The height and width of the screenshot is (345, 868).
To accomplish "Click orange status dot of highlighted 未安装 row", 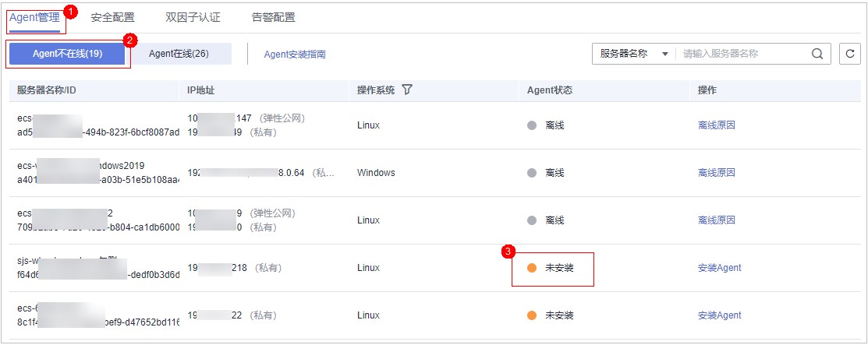I will point(532,268).
